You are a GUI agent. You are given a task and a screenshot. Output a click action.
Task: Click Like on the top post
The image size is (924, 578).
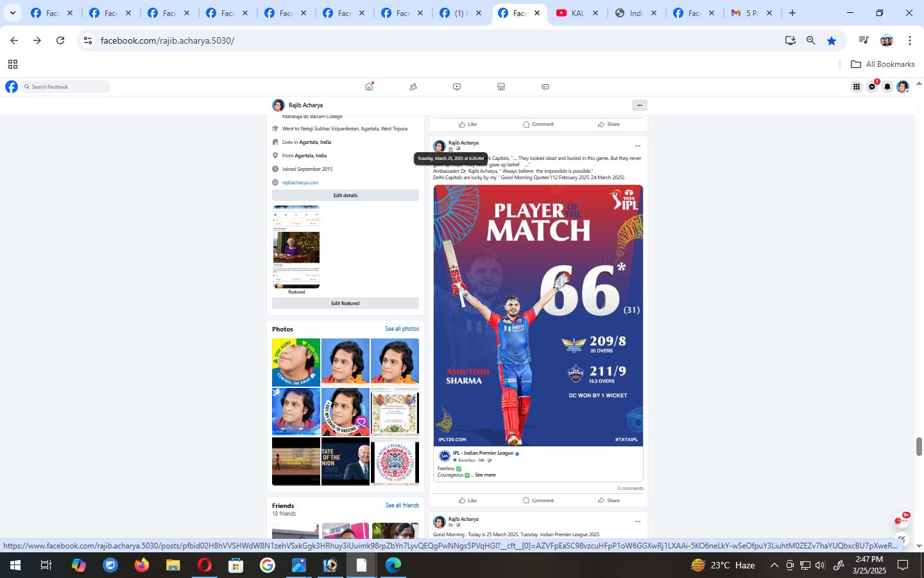pos(468,124)
